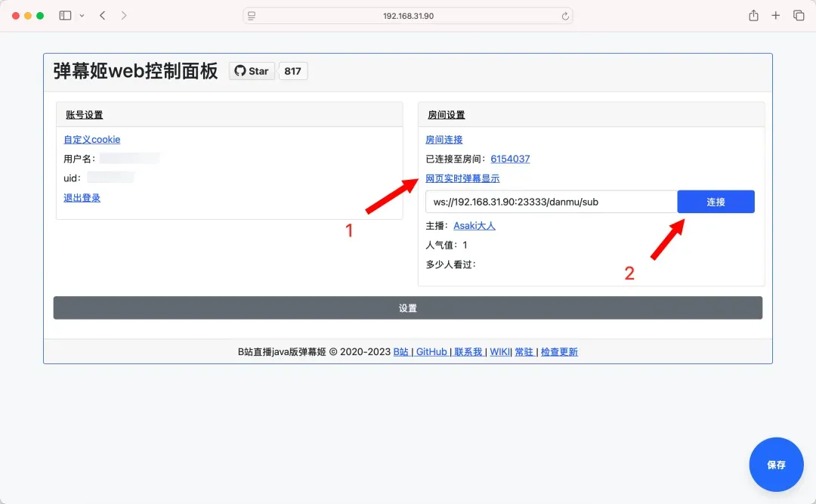The width and height of the screenshot is (816, 504).
Task: Click the 退出登录 logout link
Action: 82,198
